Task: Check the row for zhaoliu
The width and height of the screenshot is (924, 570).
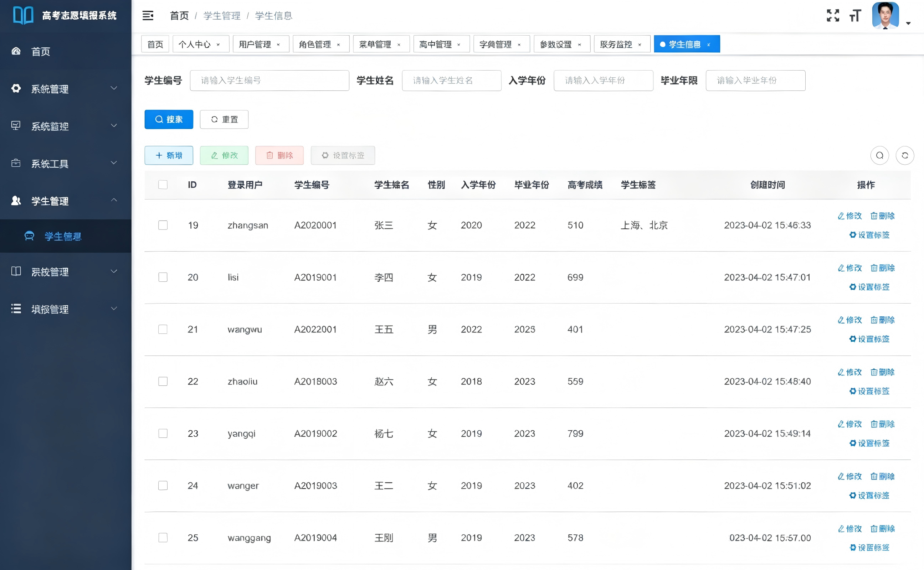Action: tap(163, 381)
